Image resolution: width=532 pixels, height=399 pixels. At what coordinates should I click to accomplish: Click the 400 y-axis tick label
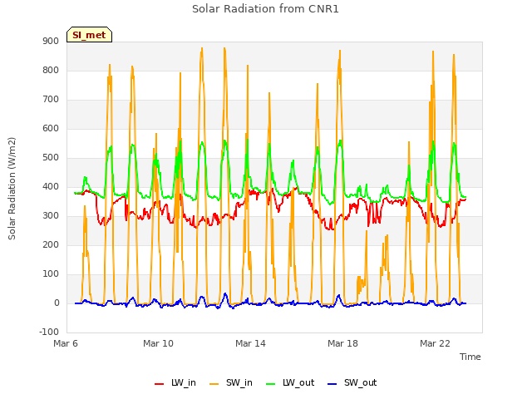(51, 187)
